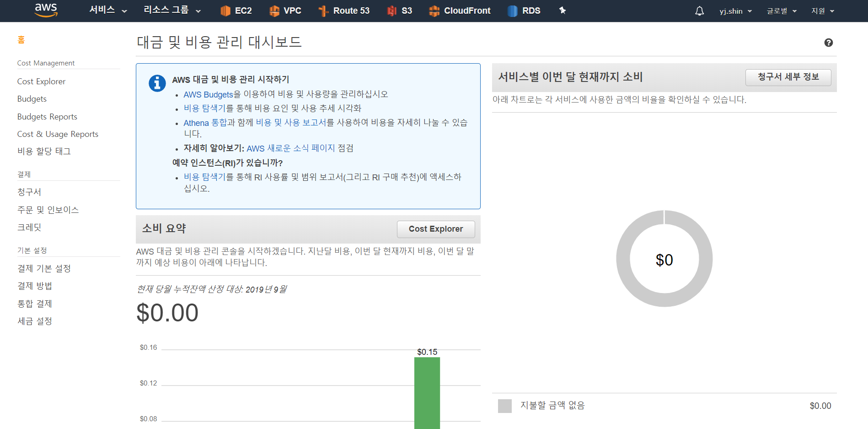Open Budgets in sidebar
This screenshot has width=868, height=429.
pyautogui.click(x=32, y=99)
